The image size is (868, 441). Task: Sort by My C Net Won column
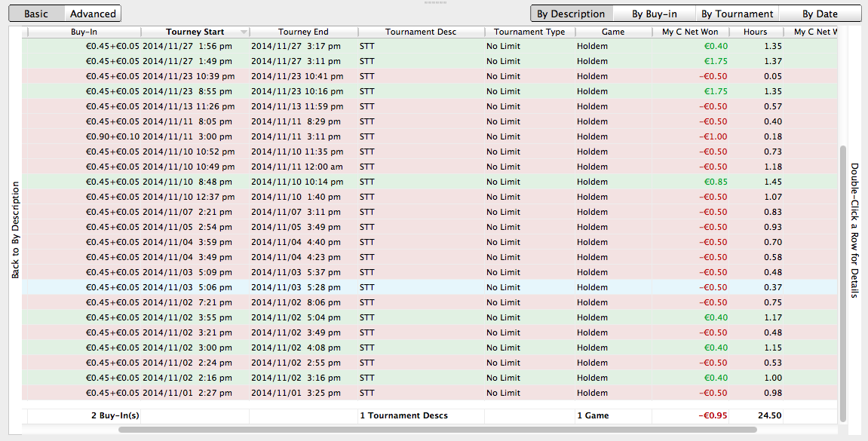pyautogui.click(x=690, y=32)
